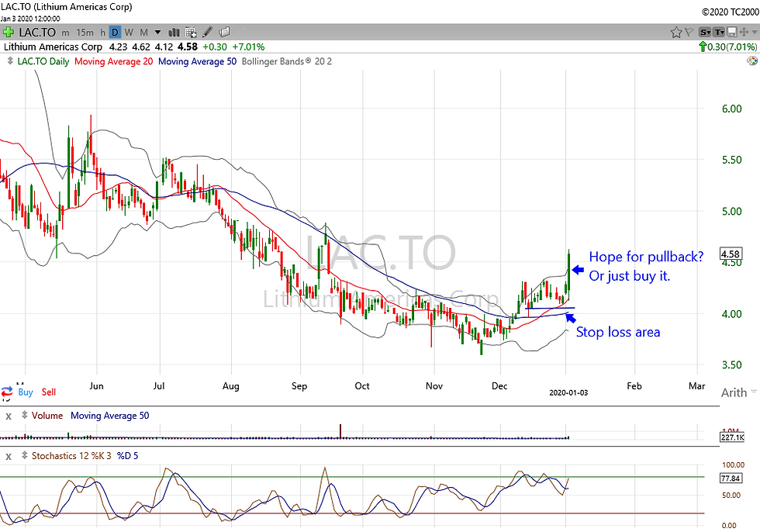
Task: Open the T dropdown button
Action: coord(720,33)
